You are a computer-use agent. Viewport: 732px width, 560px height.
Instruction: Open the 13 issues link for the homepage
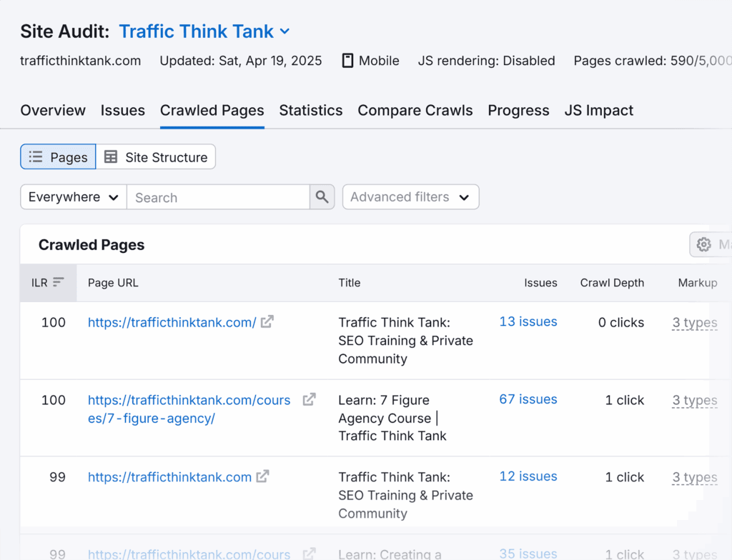click(528, 321)
